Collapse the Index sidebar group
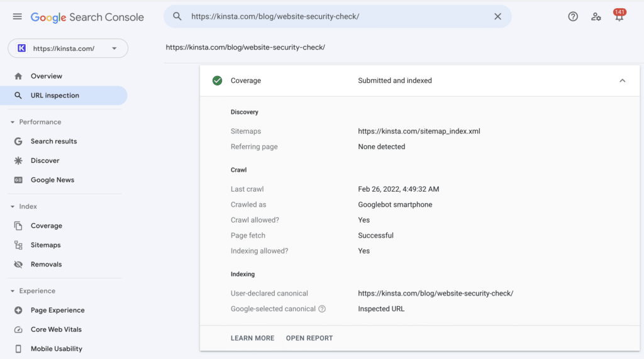 coord(13,206)
